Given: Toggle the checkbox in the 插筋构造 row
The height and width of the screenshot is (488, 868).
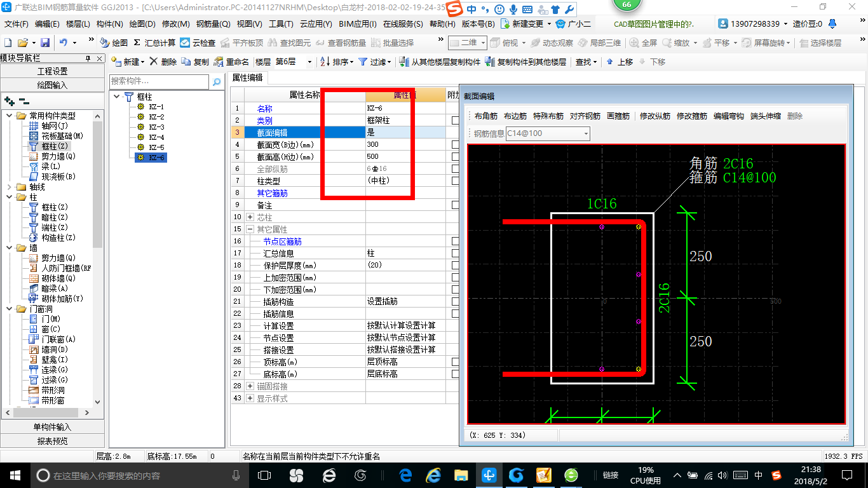Looking at the screenshot, I should pos(455,302).
